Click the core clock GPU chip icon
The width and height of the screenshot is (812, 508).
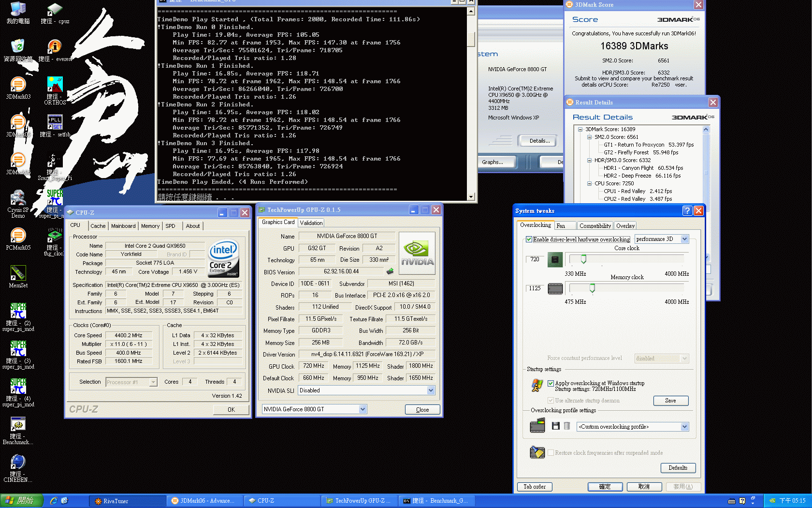555,260
